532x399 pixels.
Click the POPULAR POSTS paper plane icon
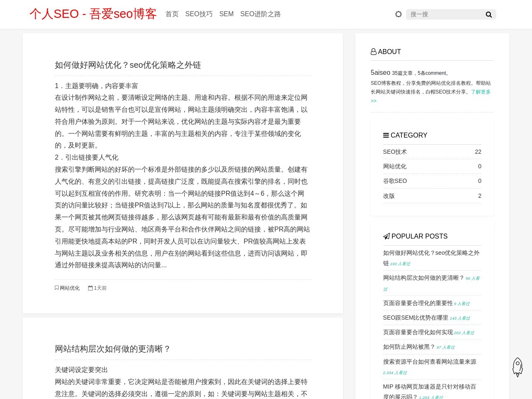[387, 236]
